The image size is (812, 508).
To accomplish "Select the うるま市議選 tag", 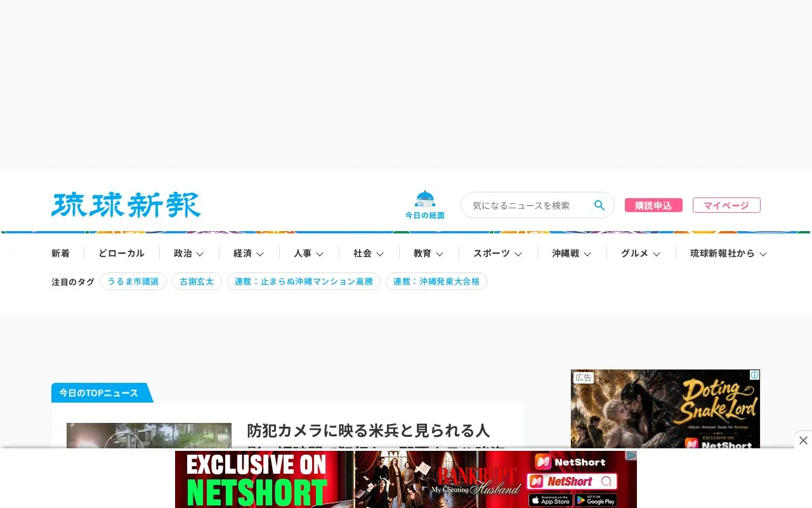I will pyautogui.click(x=133, y=281).
